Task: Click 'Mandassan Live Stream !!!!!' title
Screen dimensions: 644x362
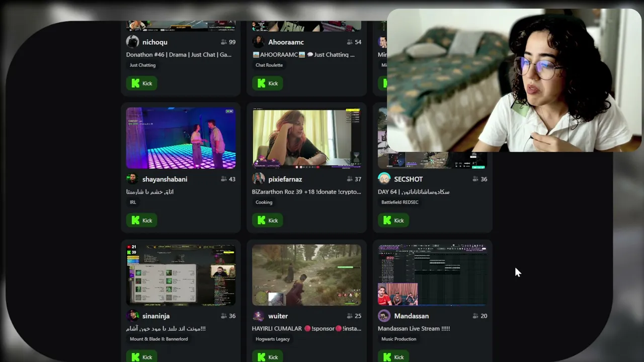Action: tap(414, 328)
